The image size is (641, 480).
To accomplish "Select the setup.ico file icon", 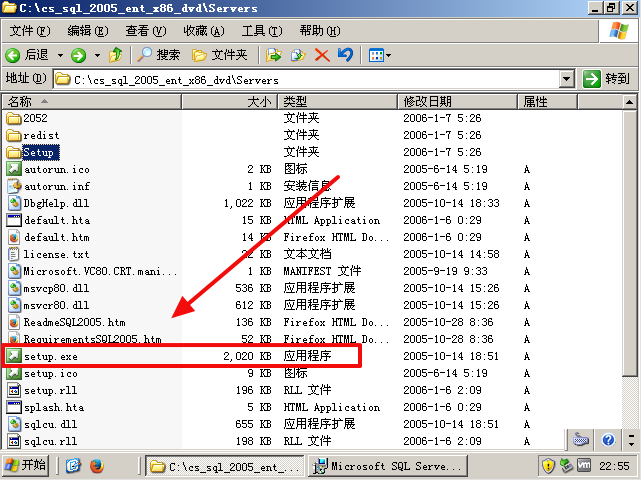I will click(x=13, y=373).
